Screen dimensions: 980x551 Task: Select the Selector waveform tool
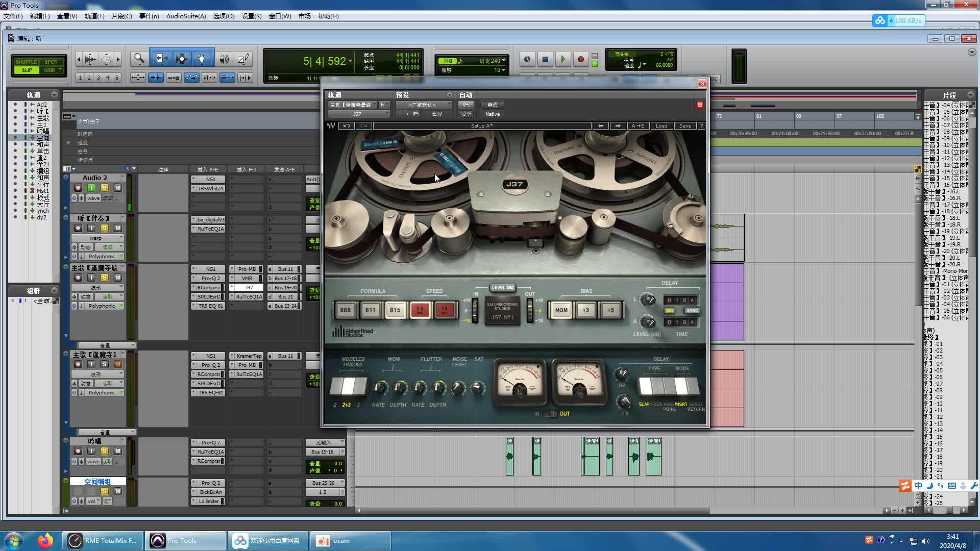[x=181, y=59]
